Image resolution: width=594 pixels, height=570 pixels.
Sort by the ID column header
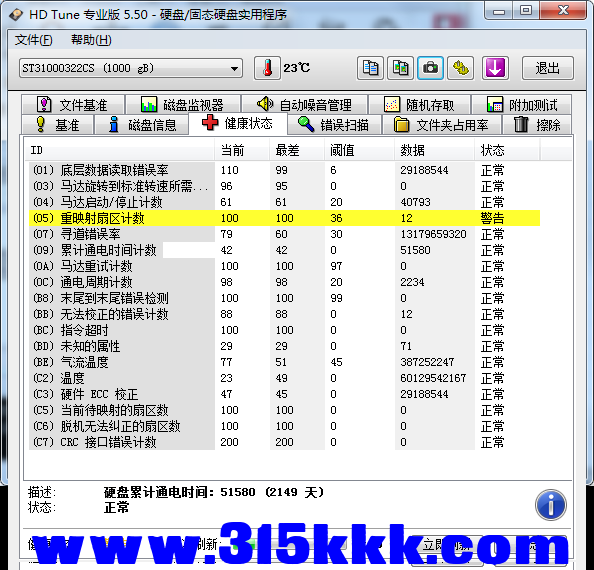click(x=119, y=150)
